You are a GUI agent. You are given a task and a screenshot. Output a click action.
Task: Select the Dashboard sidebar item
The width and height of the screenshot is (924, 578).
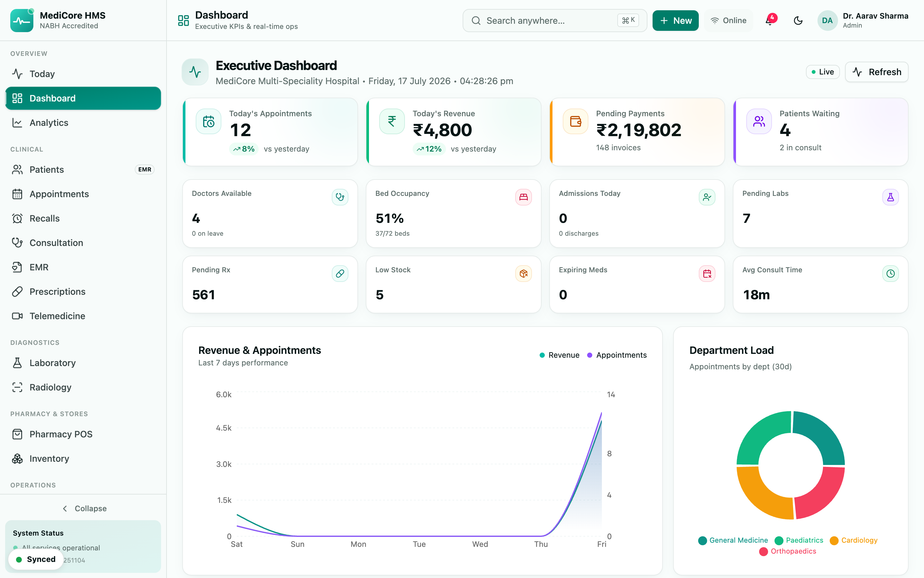point(83,98)
